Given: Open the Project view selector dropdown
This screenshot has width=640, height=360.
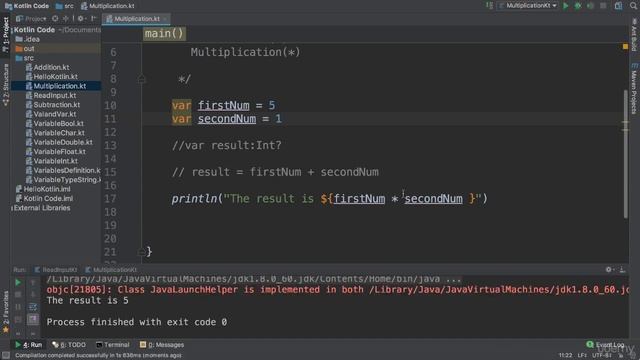Looking at the screenshot, I should click(x=31, y=19).
